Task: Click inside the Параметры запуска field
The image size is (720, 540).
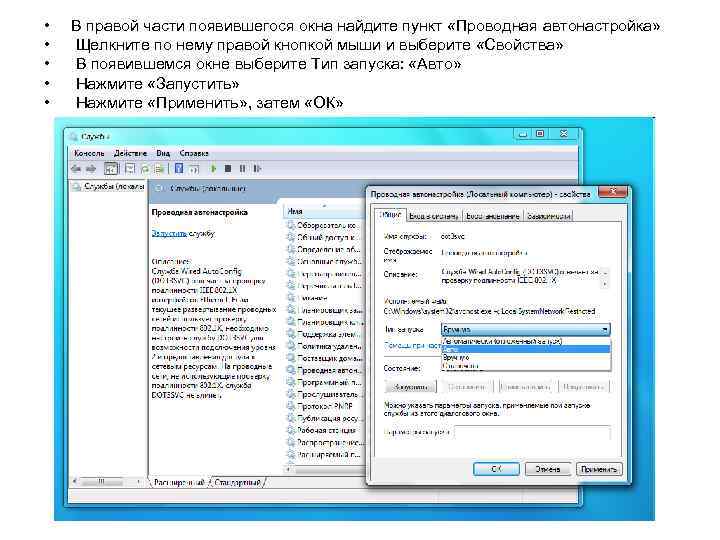Action: tap(533, 433)
